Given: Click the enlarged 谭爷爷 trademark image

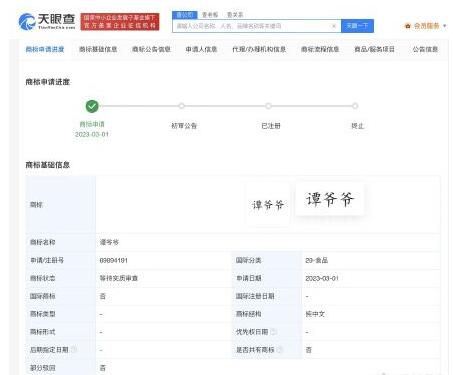Looking at the screenshot, I should pyautogui.click(x=329, y=199).
